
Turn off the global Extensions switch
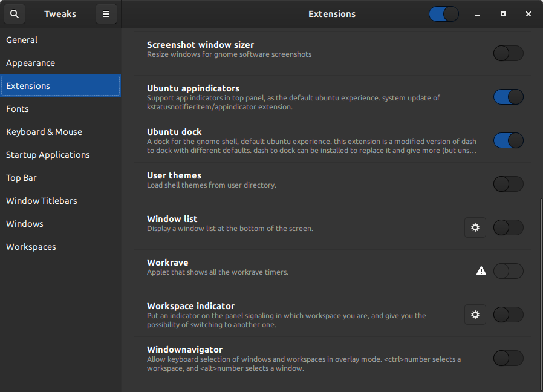443,14
